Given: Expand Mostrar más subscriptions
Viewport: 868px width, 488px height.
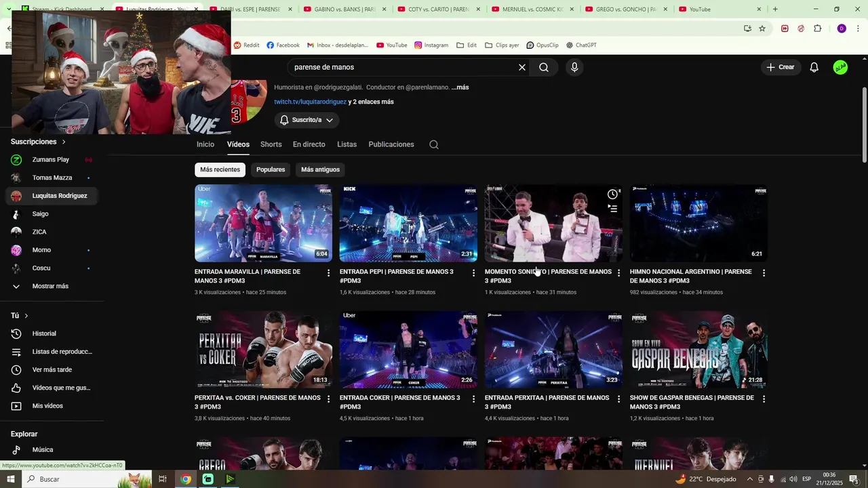Looking at the screenshot, I should [x=50, y=286].
